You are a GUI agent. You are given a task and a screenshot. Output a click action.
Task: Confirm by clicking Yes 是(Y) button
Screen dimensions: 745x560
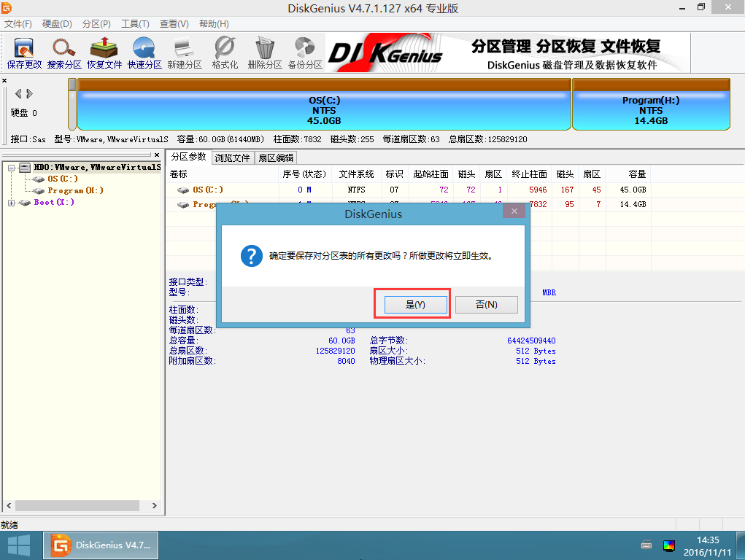415,305
